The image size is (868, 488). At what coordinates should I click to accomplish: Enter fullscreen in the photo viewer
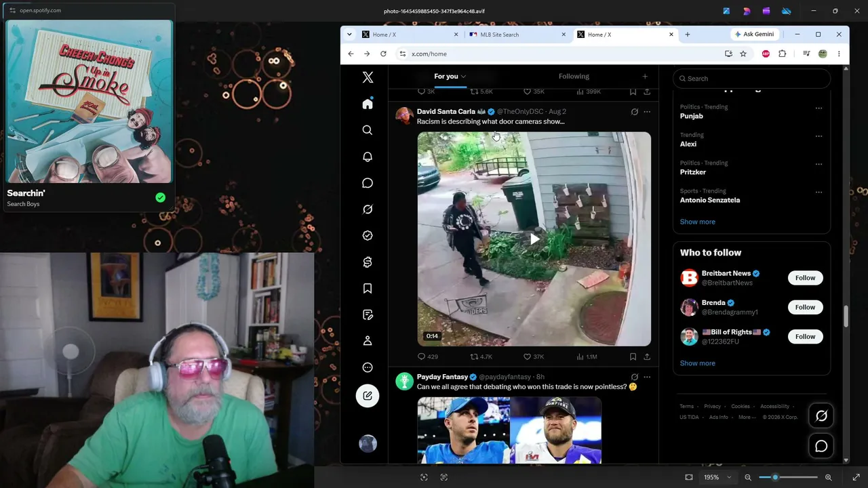(856, 477)
